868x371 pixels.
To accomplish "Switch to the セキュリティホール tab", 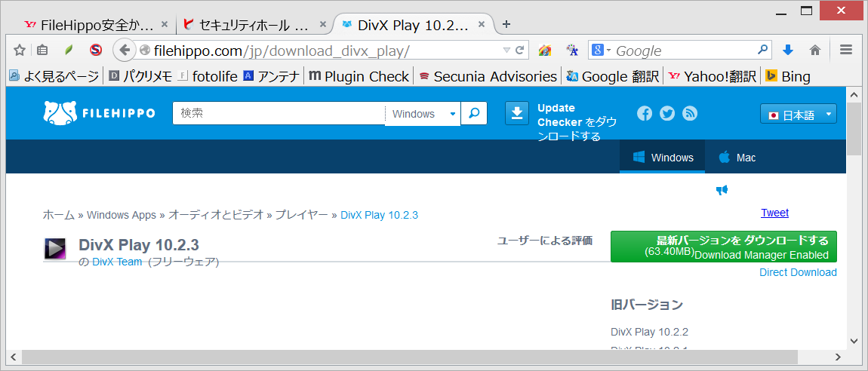I will click(x=253, y=24).
